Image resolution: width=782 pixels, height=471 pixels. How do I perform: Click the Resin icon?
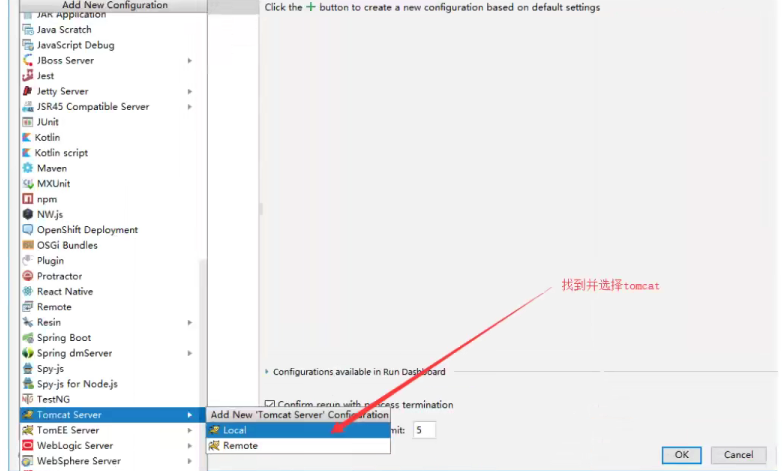point(28,322)
